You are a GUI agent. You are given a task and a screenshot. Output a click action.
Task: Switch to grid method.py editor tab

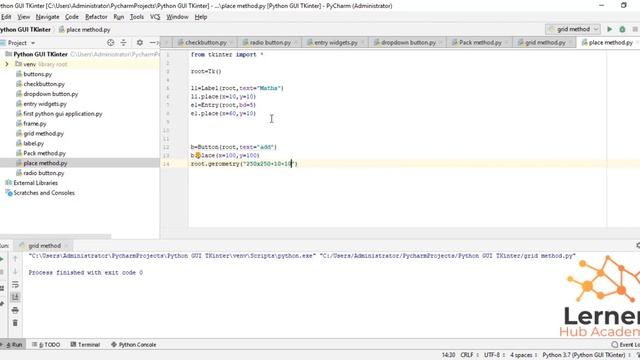coord(545,42)
